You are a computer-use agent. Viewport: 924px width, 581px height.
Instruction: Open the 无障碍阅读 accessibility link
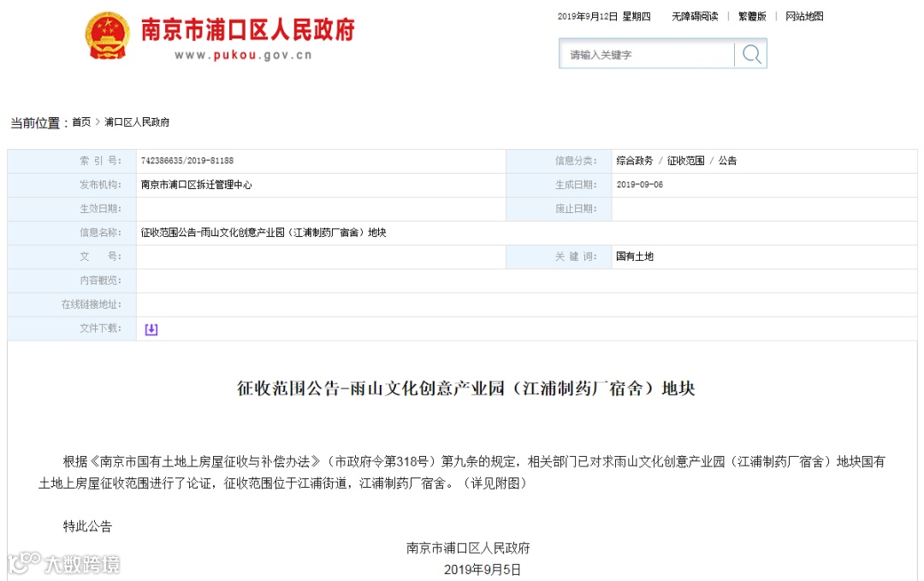[695, 16]
